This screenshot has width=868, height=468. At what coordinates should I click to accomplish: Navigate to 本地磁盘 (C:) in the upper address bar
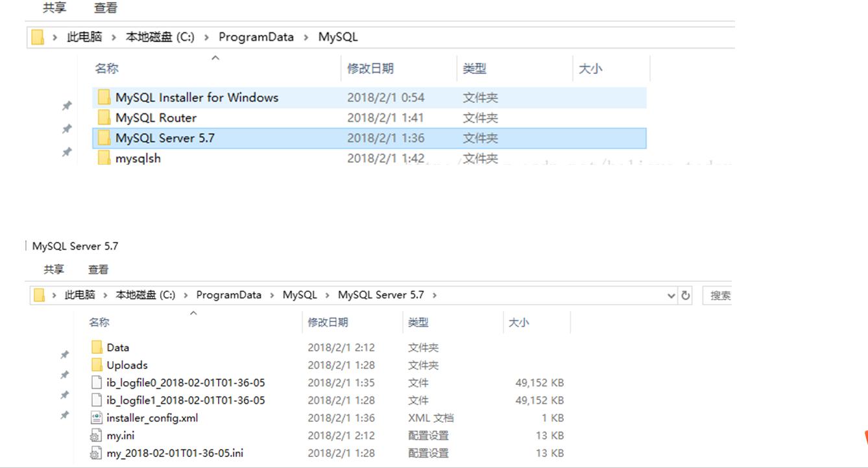pyautogui.click(x=160, y=37)
